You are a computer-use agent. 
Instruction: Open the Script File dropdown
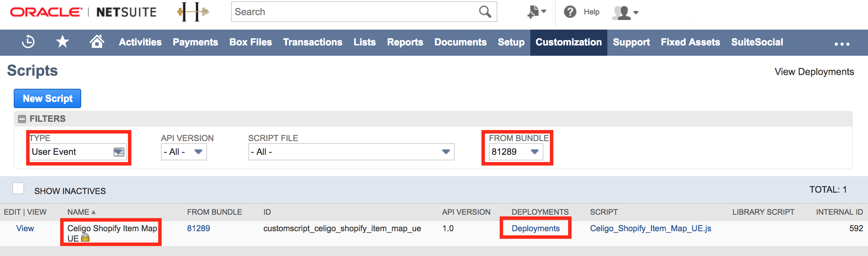pos(351,152)
